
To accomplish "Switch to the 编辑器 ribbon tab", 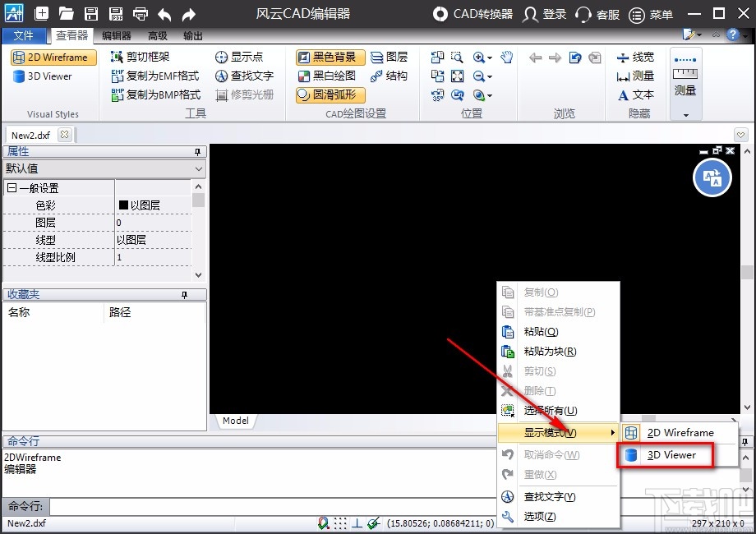I will pos(117,35).
